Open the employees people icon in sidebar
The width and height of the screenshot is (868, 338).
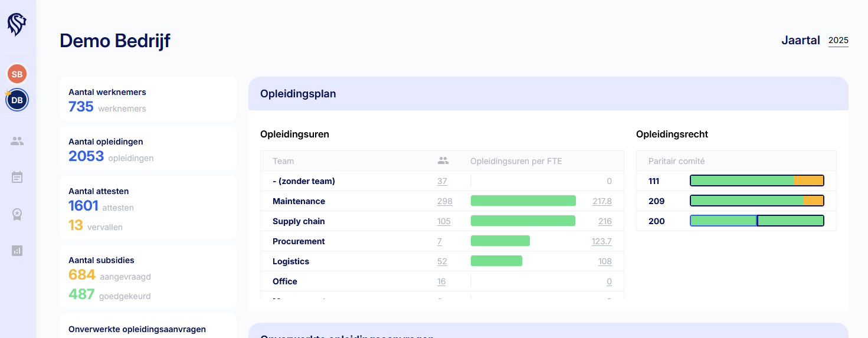coord(17,141)
